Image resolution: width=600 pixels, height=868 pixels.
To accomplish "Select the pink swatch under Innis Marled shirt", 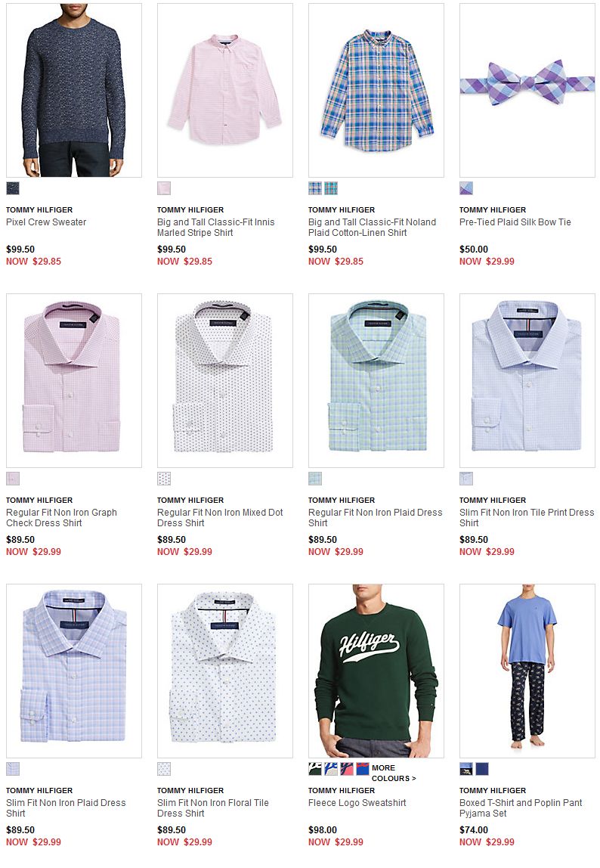I will pyautogui.click(x=164, y=188).
